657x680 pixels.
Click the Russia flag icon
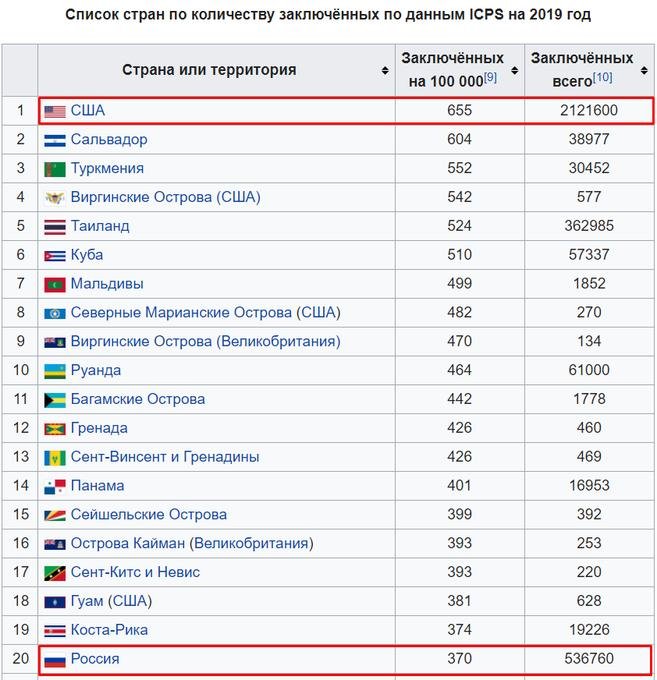click(55, 660)
